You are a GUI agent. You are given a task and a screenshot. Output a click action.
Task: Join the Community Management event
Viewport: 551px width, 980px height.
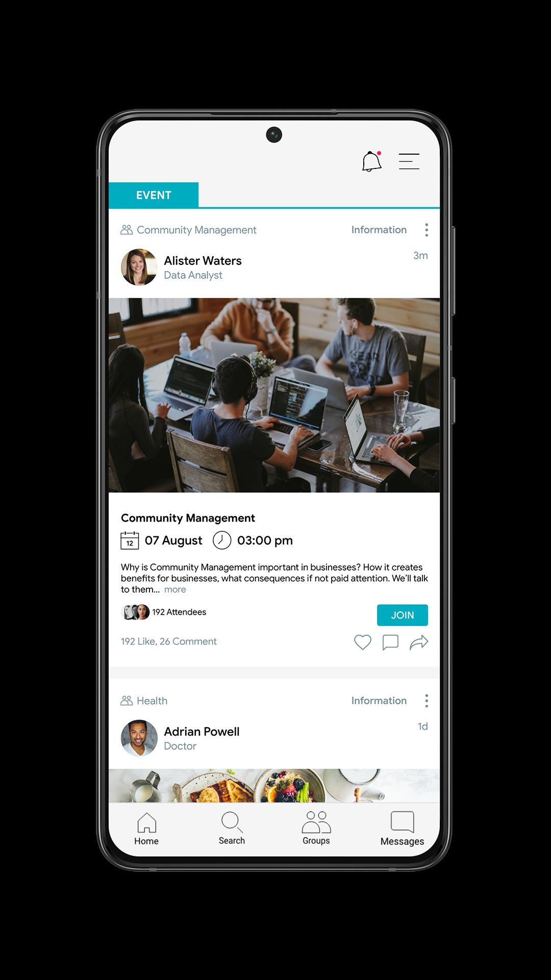403,615
